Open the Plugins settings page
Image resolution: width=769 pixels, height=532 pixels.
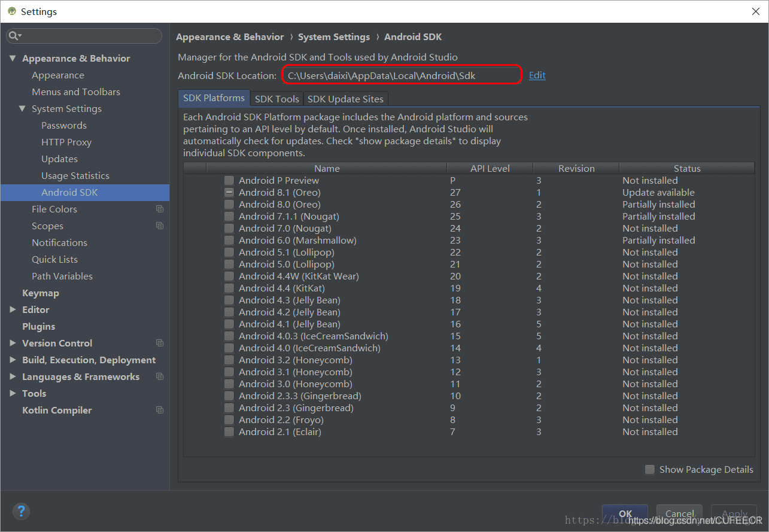[38, 326]
